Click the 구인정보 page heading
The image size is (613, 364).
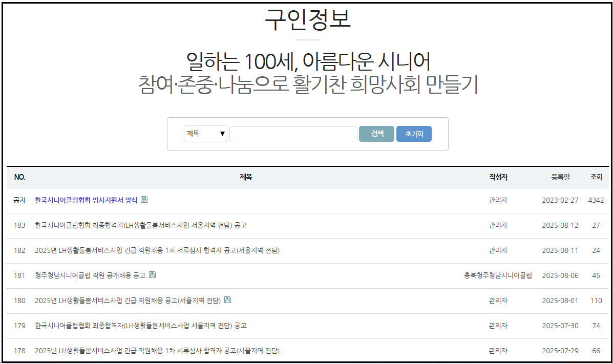[x=308, y=19]
